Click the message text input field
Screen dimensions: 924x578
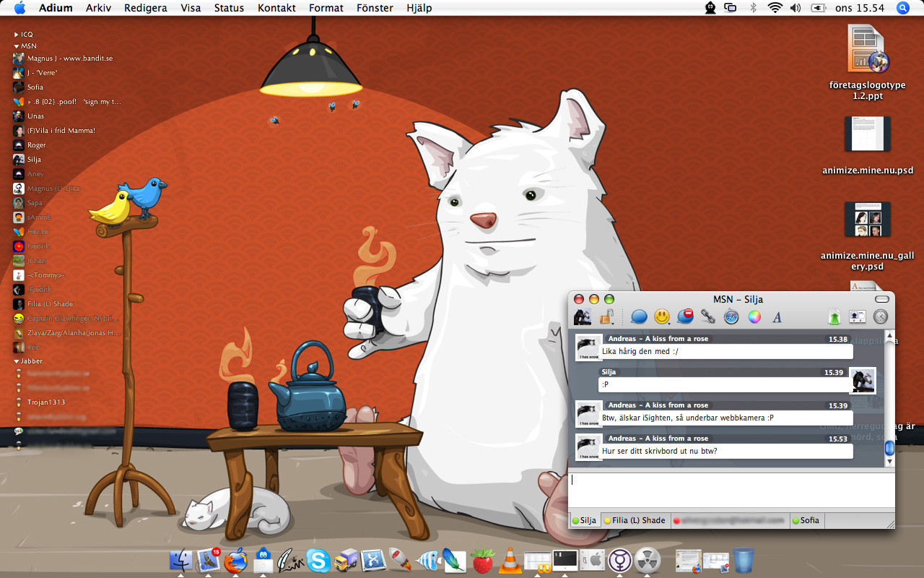731,490
